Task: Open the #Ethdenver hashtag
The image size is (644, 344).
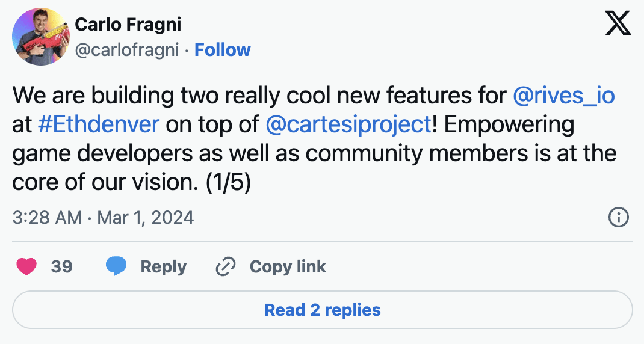Action: (98, 124)
